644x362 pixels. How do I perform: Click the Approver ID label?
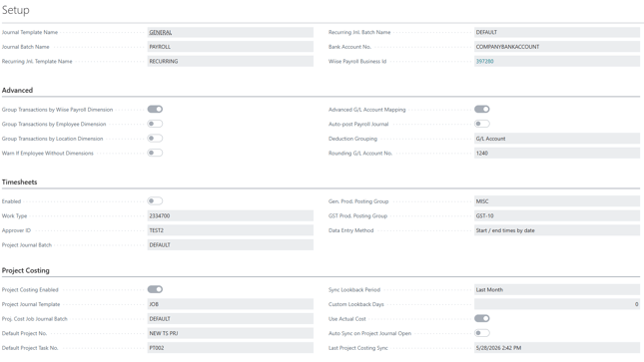point(16,230)
